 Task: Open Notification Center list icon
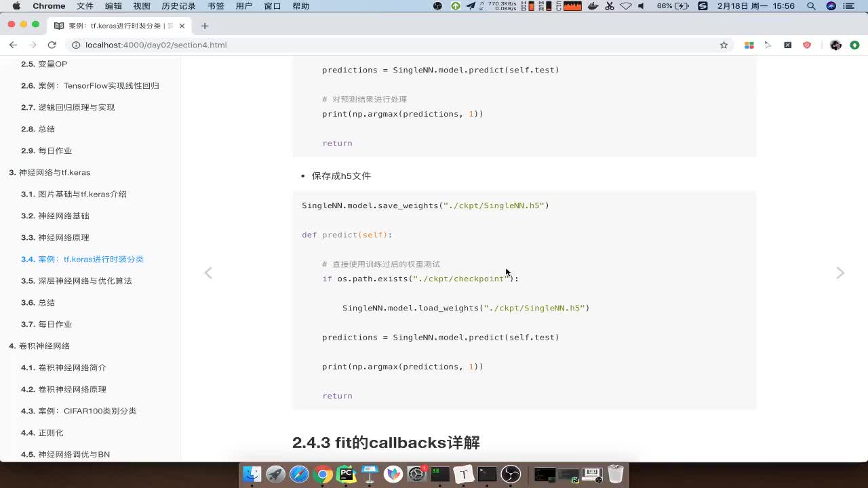tap(849, 6)
